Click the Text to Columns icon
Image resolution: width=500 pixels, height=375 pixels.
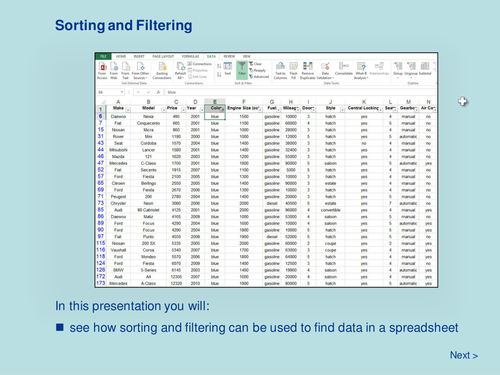point(280,71)
